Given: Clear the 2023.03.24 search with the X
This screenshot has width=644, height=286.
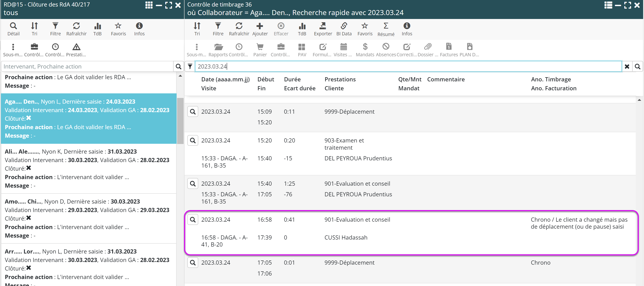Looking at the screenshot, I should point(627,66).
